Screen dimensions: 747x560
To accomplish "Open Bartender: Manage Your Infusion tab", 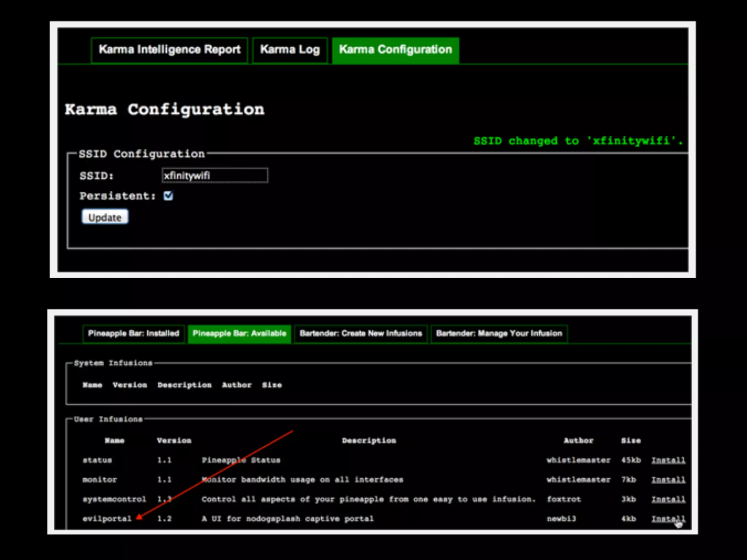I will coord(499,334).
